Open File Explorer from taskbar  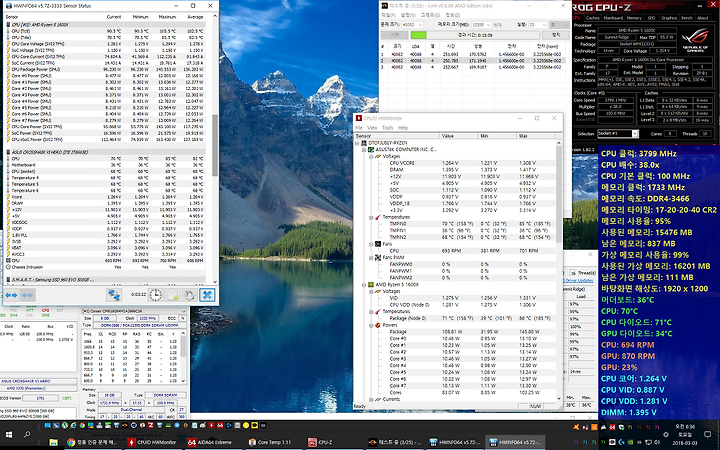click(53, 443)
